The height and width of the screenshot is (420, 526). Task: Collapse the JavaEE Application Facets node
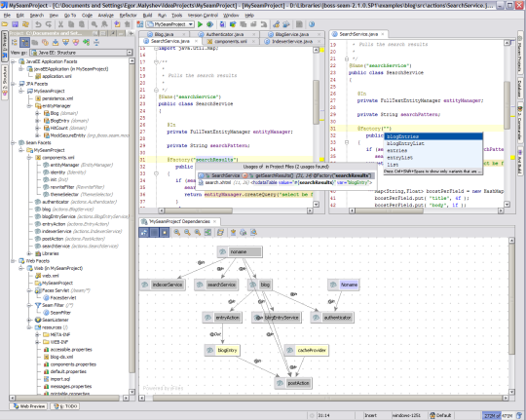(x=13, y=61)
